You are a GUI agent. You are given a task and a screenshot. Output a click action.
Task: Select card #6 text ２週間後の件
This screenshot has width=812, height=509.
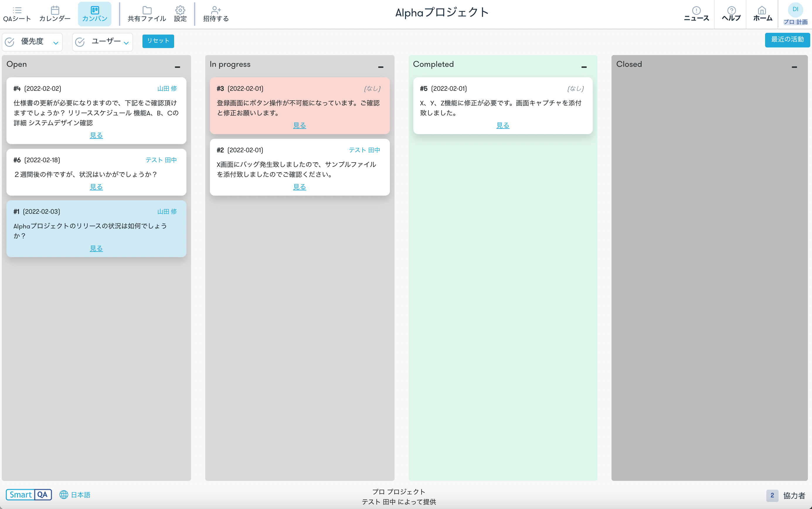pyautogui.click(x=85, y=174)
